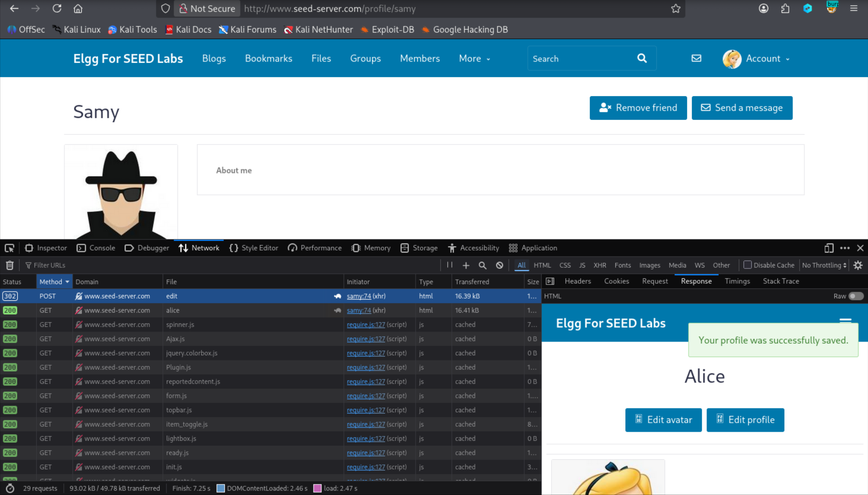868x495 pixels.
Task: Toggle responsive design mode icon
Action: [829, 248]
